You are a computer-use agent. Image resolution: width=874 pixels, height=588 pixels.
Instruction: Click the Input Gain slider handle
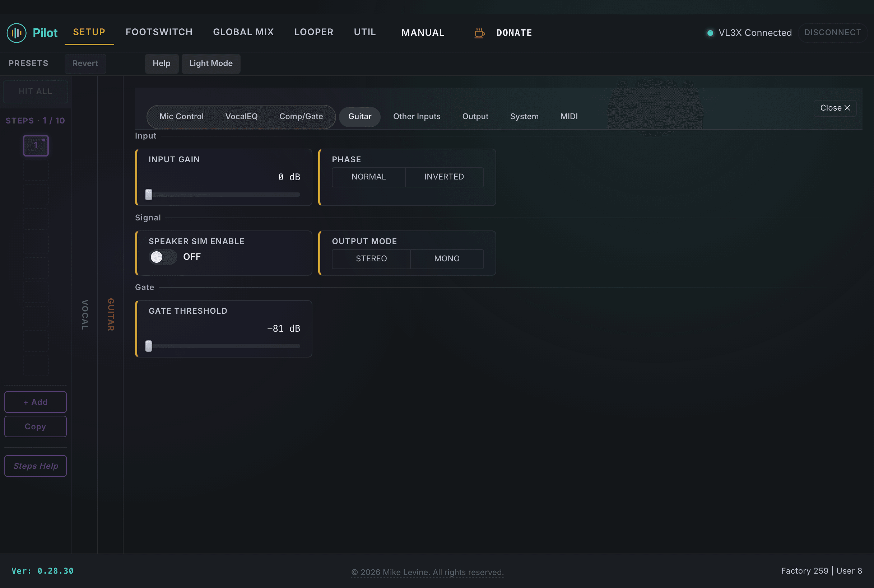point(149,195)
